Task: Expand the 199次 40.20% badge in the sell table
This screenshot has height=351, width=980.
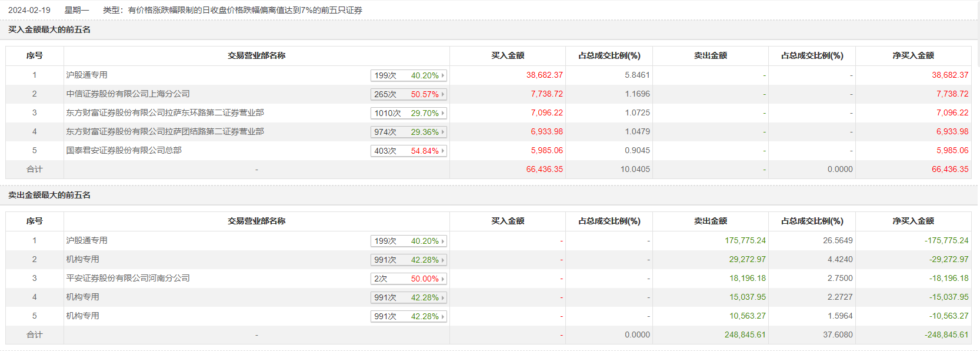Action: pos(442,241)
